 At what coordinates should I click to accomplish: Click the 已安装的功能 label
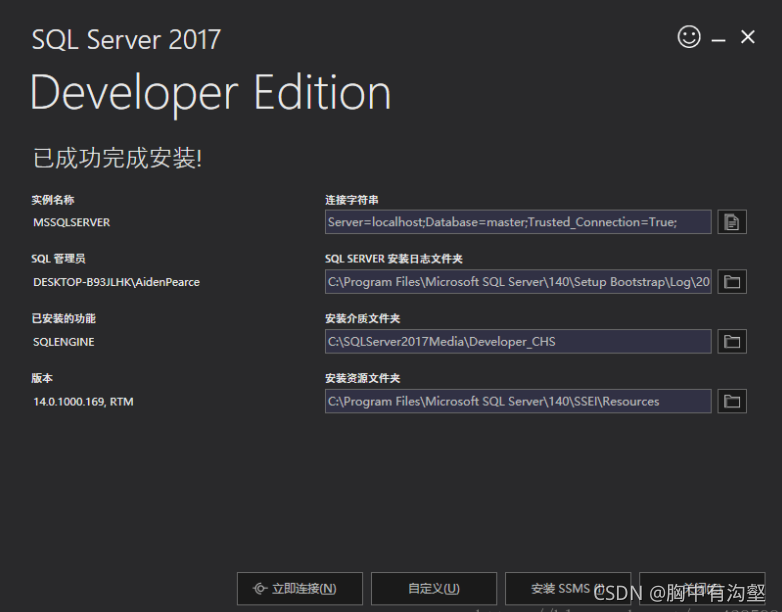coord(63,319)
